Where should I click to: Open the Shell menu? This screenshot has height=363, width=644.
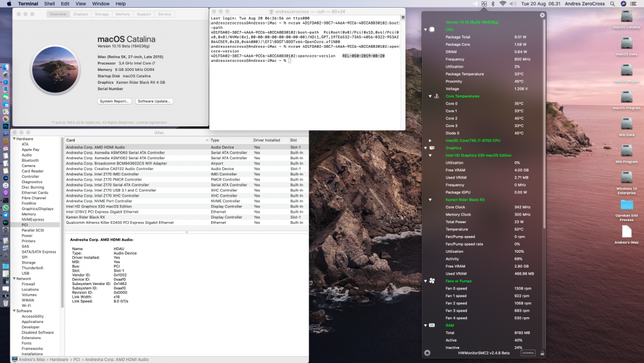pos(50,4)
